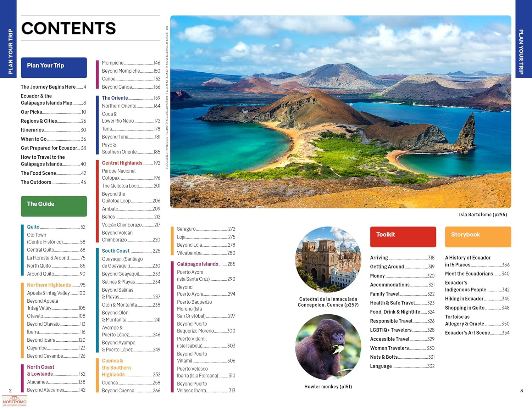Click 'The Outdoors' entry
532x409 pixels.
click(x=54, y=182)
